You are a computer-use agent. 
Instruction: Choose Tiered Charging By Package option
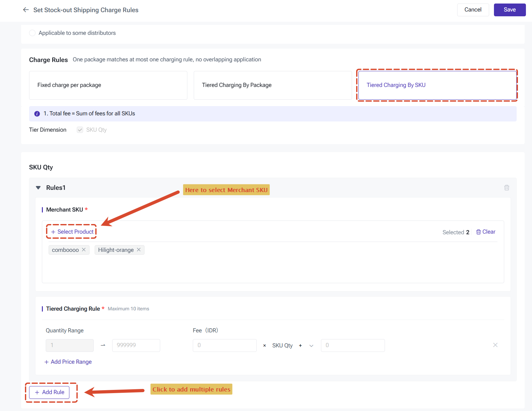273,85
